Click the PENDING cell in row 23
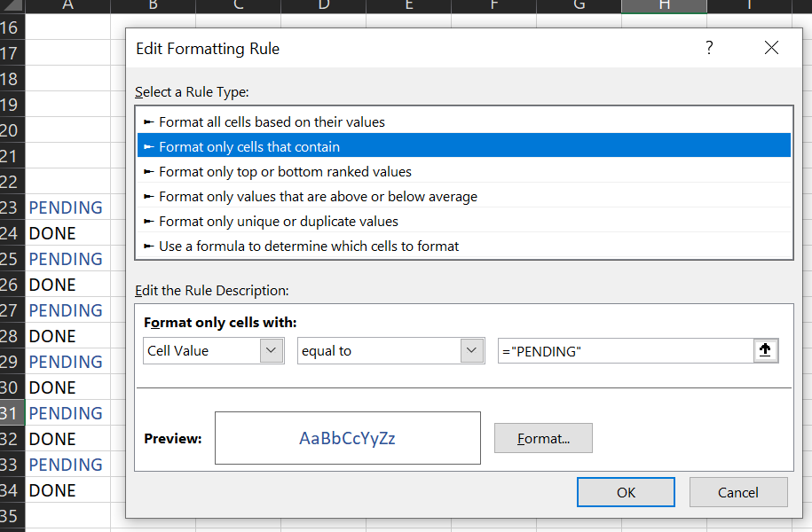Image resolution: width=812 pixels, height=532 pixels. click(67, 207)
